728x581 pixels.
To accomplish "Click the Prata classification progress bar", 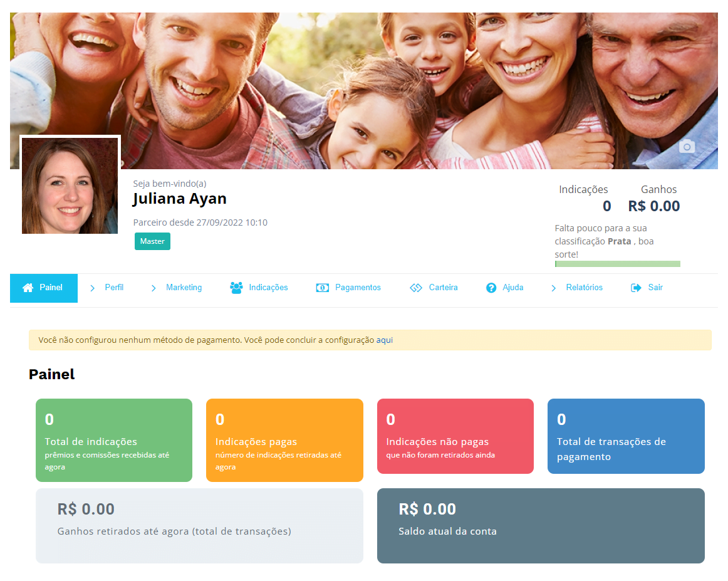I will (x=617, y=264).
